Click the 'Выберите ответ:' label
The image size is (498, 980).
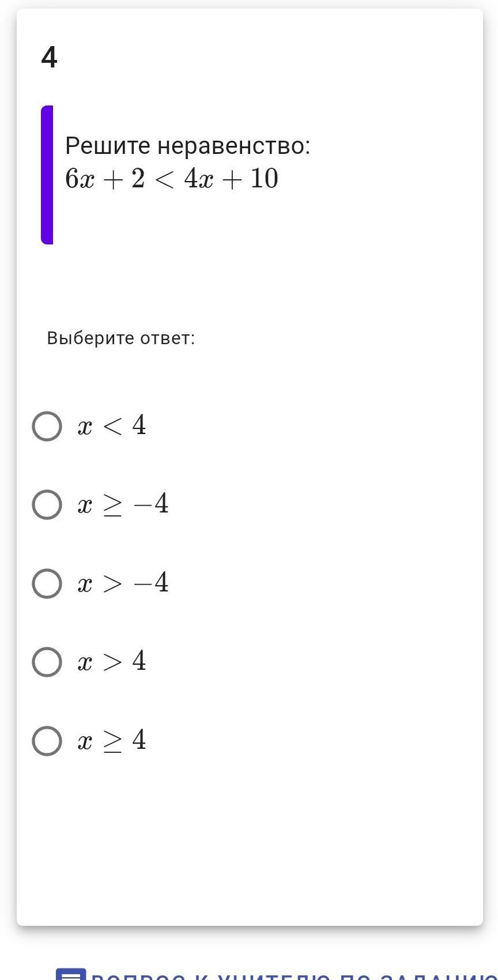(x=121, y=338)
